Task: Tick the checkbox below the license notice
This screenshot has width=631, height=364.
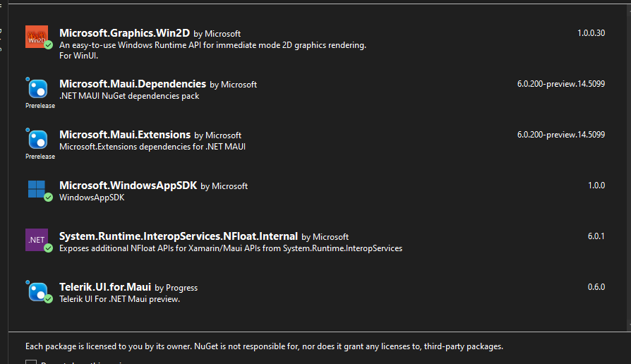Action: click(x=31, y=363)
